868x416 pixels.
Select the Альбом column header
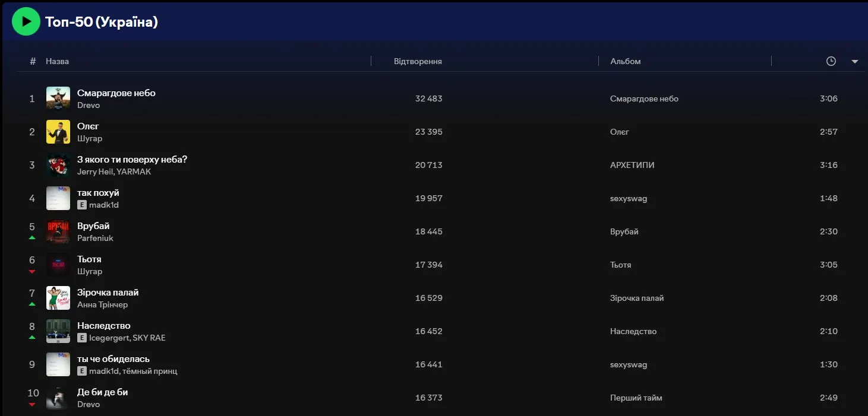(x=625, y=61)
